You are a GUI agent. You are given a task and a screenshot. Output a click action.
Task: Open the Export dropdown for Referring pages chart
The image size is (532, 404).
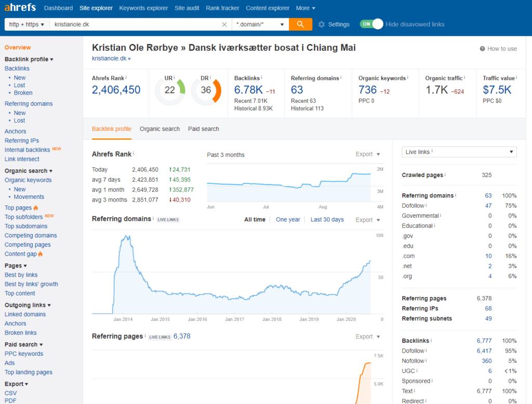point(367,336)
